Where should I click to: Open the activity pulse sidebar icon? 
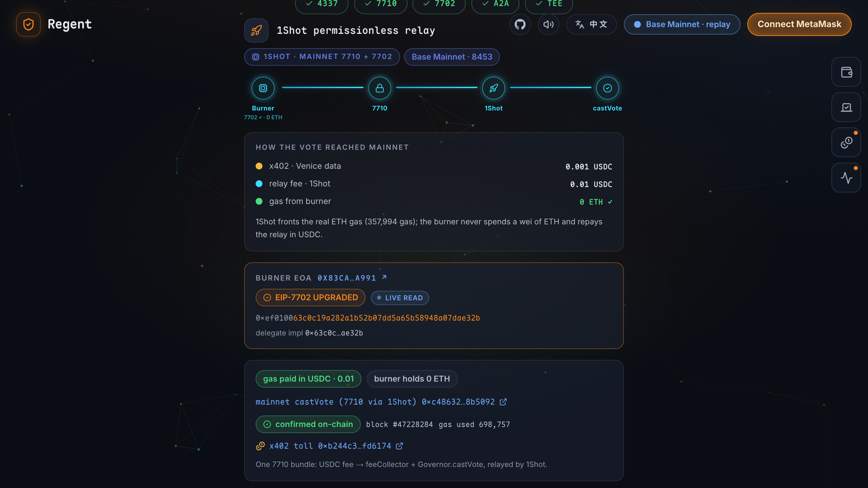pos(846,178)
